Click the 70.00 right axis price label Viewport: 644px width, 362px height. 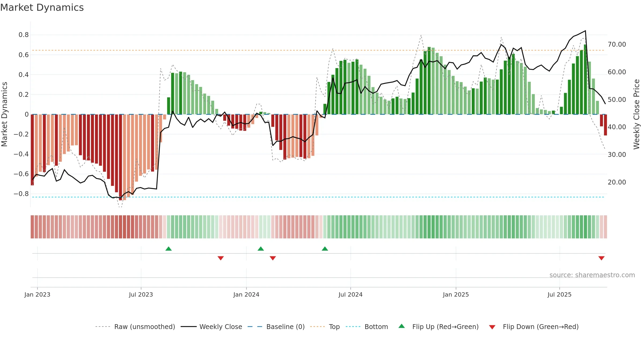tap(617, 45)
